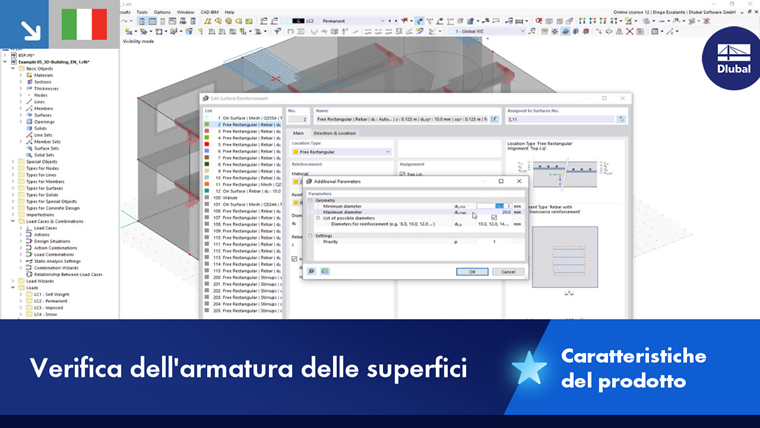Expand the Types for Nodes folder
Image resolution: width=760 pixels, height=428 pixels.
(13, 169)
